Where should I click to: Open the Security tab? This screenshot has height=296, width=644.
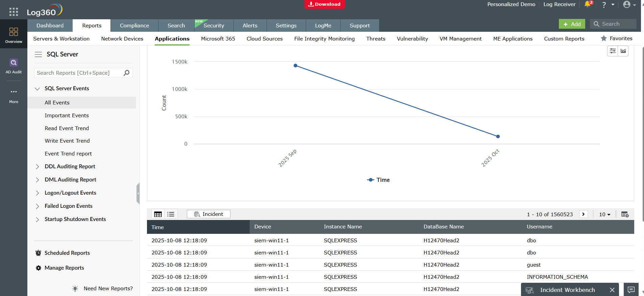tap(214, 25)
